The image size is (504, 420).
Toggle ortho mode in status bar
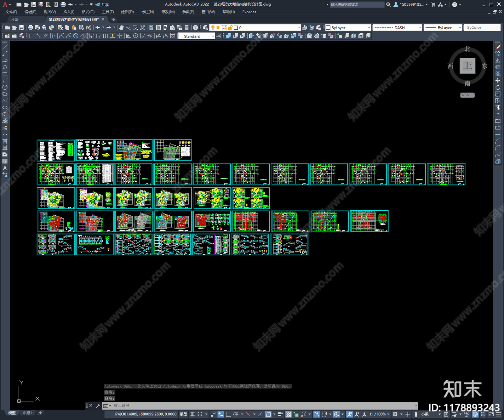pos(228,414)
